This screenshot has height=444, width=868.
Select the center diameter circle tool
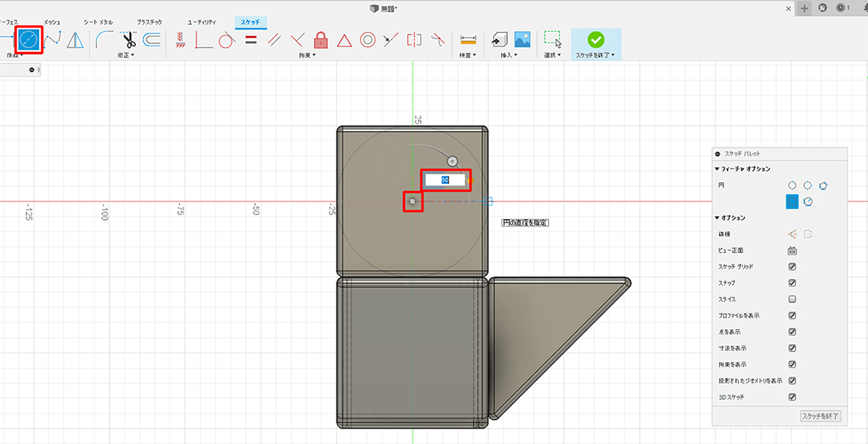pos(30,40)
